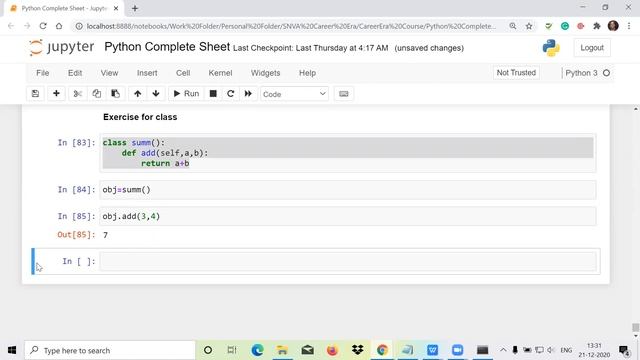Viewport: 640px width, 360px height.
Task: Open Task View on the taskbar
Action: coord(232,350)
